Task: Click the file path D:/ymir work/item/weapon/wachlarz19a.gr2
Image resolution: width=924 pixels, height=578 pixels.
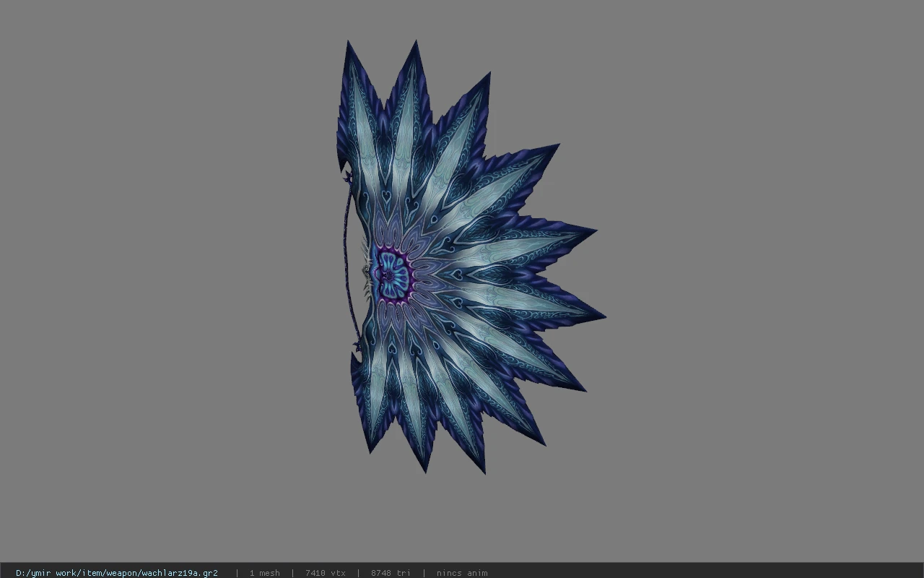Action: click(x=117, y=573)
